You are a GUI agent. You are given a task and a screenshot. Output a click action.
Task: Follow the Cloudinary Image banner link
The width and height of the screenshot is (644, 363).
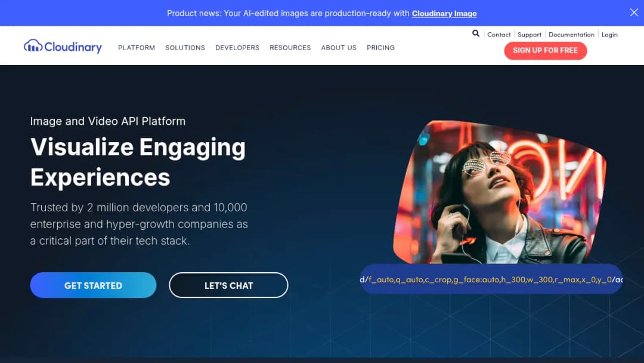click(x=444, y=14)
